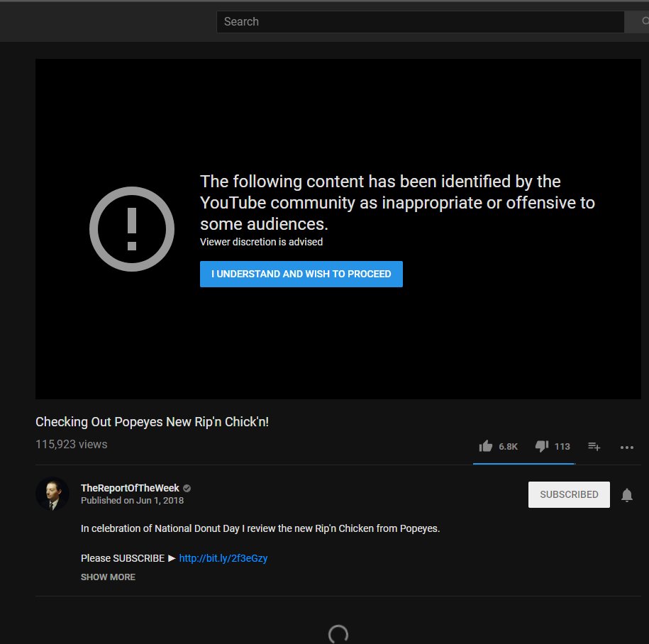Open TheReportOfTheWeek channel name
The image size is (649, 644).
[130, 488]
